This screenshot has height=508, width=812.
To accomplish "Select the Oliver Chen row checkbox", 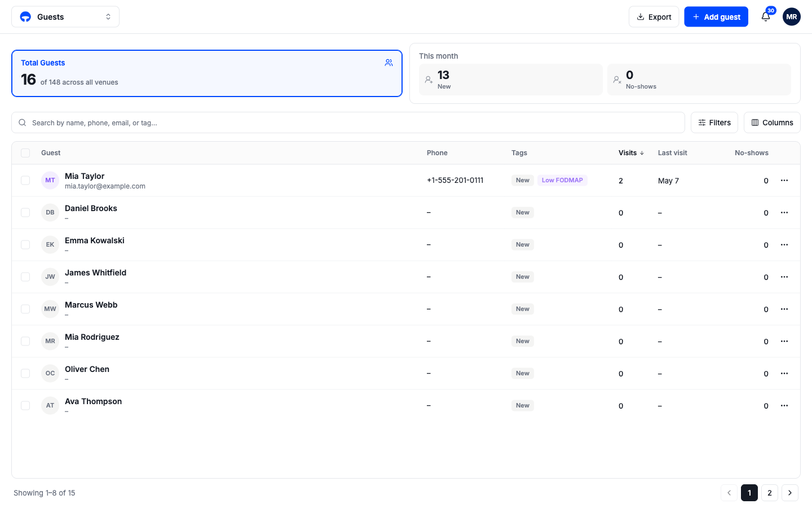I will pos(25,374).
